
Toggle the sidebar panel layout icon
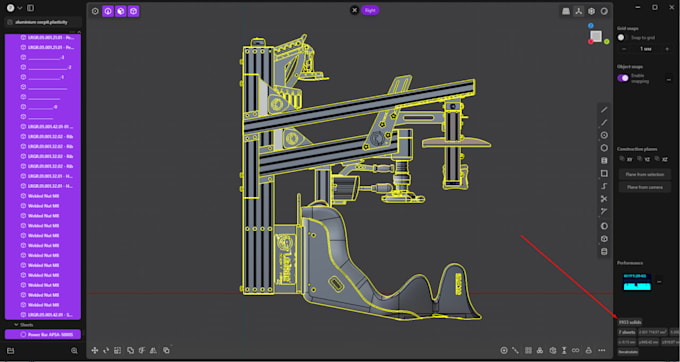tap(30, 8)
